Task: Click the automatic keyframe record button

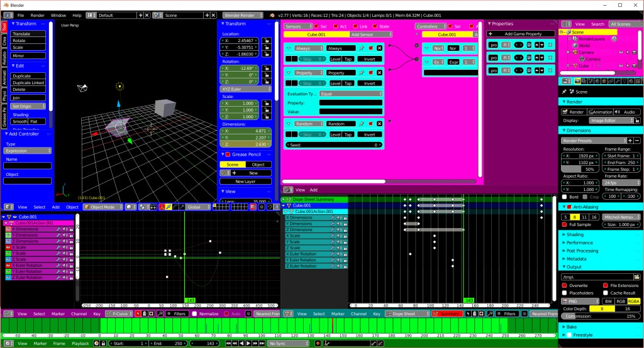Action: click(318, 343)
